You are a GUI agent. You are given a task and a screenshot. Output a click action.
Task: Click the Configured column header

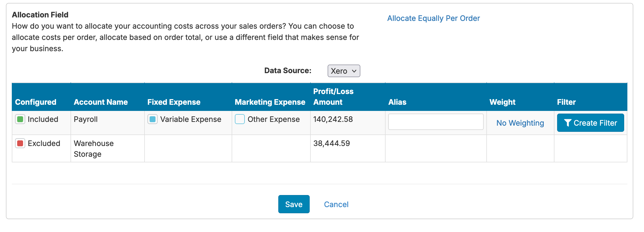point(36,102)
